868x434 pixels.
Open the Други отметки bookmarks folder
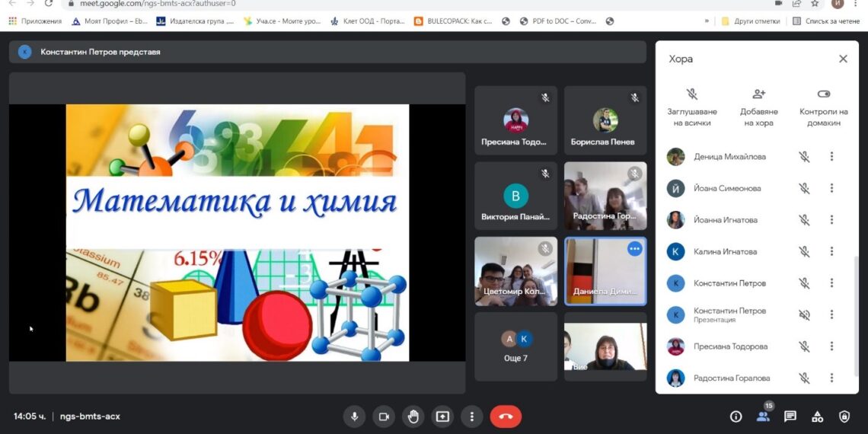point(751,21)
